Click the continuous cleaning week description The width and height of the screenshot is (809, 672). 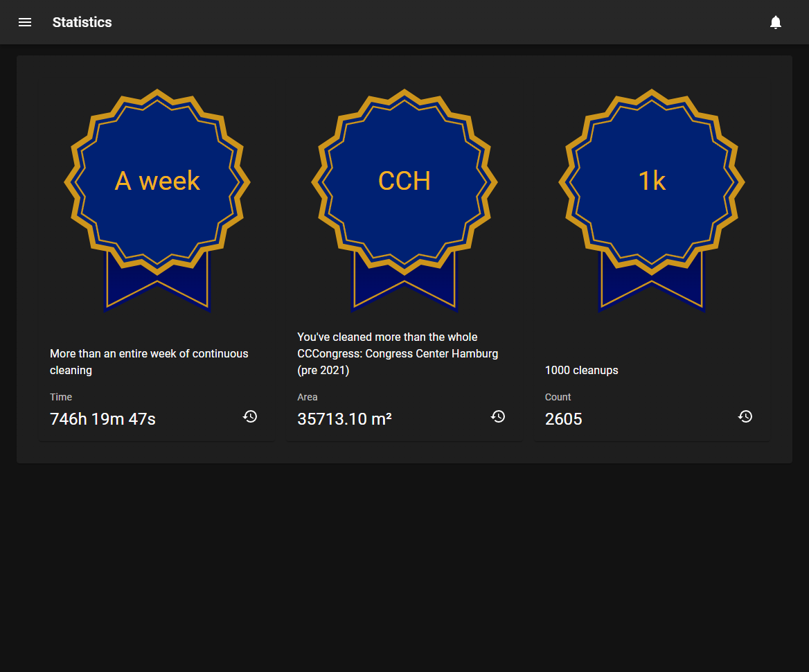149,362
